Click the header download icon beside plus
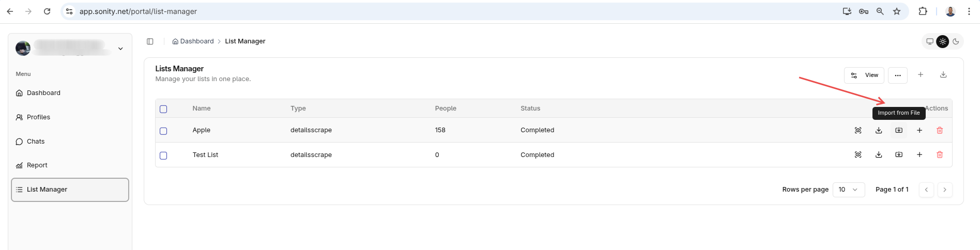This screenshot has width=980, height=250. (x=943, y=75)
